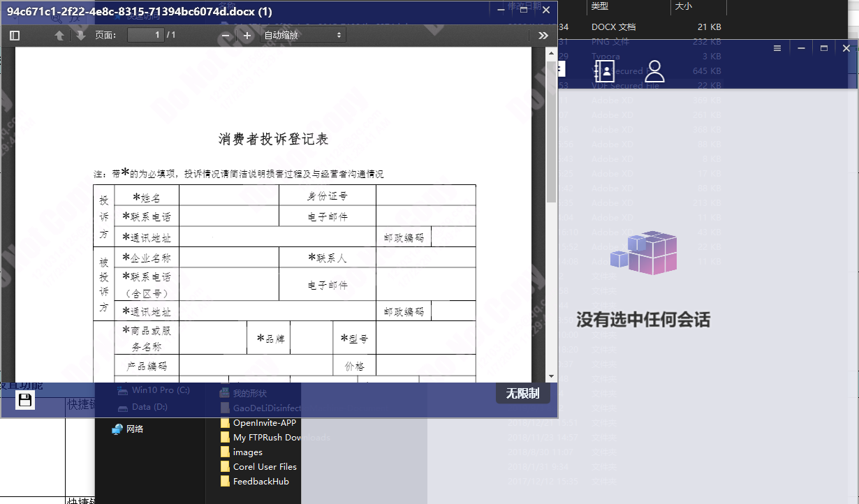Click the 身份证号 cell in the form
This screenshot has height=504, width=859.
point(328,196)
